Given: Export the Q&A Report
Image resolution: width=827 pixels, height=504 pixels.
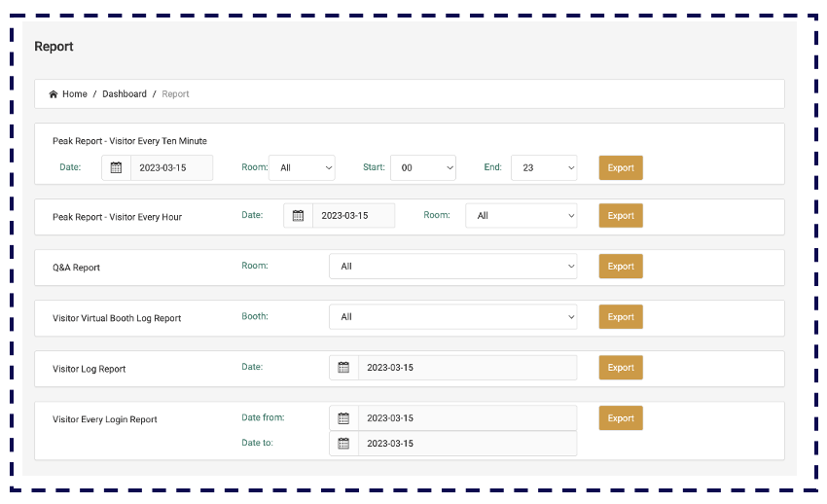Looking at the screenshot, I should tap(621, 267).
